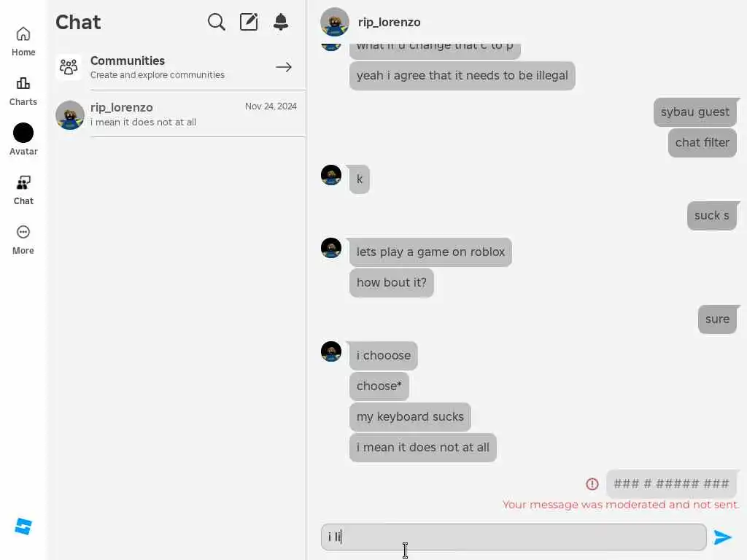Image resolution: width=747 pixels, height=560 pixels.
Task: Select the Chat sidebar item
Action: 23,190
